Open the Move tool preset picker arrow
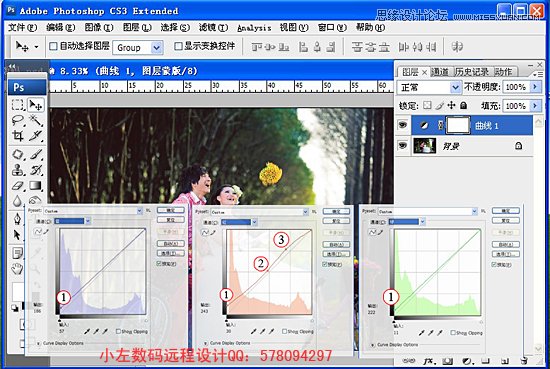 point(36,47)
